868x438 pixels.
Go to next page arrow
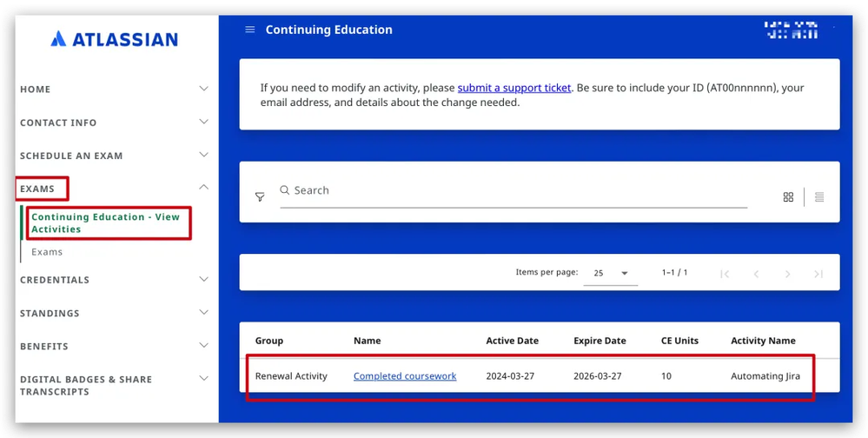pos(787,274)
